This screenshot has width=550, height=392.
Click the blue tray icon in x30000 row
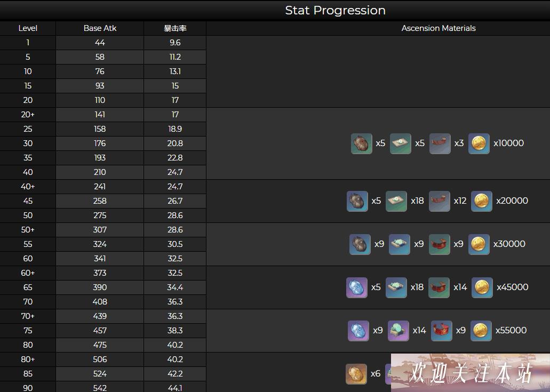coord(399,244)
